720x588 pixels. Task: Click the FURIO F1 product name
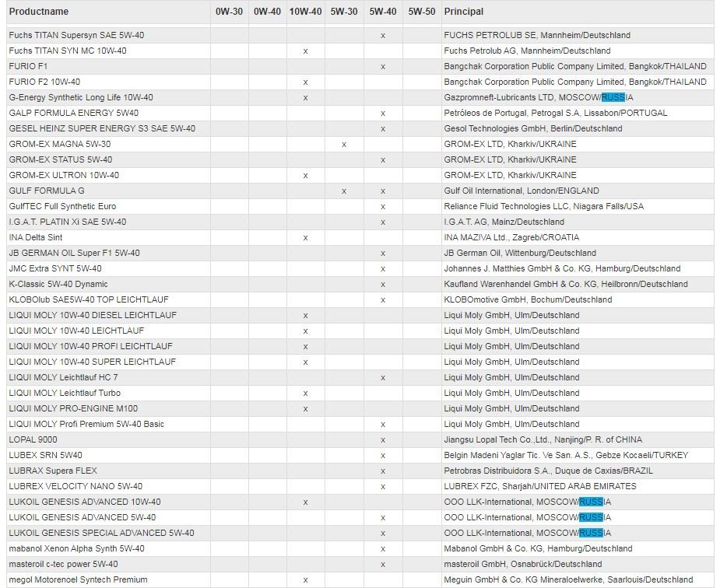(x=28, y=67)
